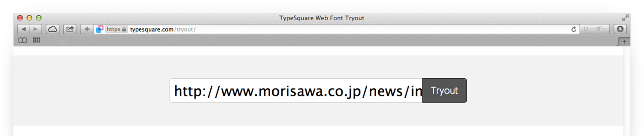Screen dimensions: 644x136
Task: Show downloads with the down-arrow icon
Action: pyautogui.click(x=620, y=29)
